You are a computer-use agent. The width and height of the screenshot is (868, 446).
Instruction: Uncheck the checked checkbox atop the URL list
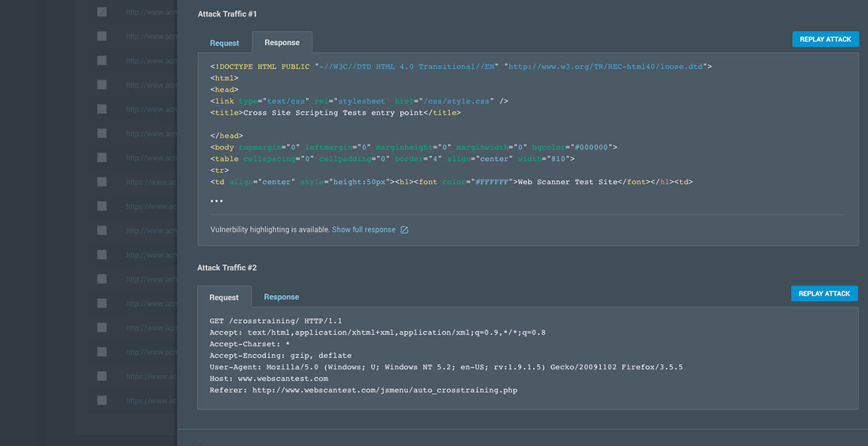tap(102, 12)
